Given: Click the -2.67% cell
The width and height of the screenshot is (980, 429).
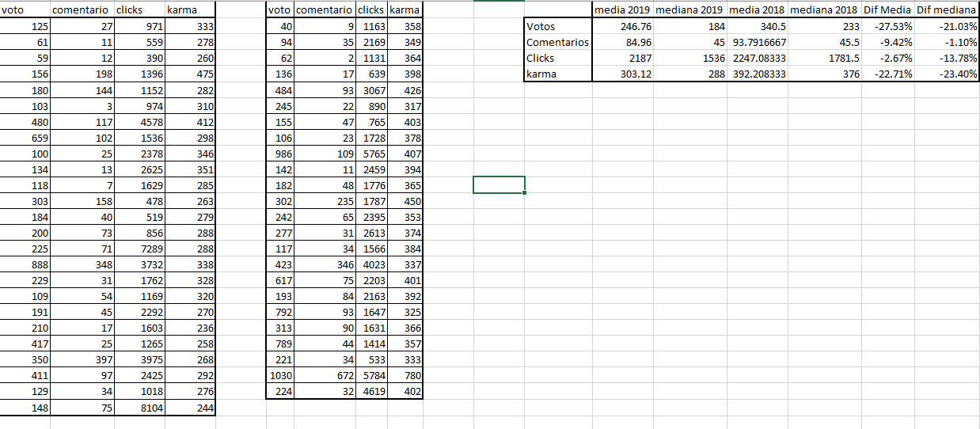Looking at the screenshot, I should click(x=887, y=59).
